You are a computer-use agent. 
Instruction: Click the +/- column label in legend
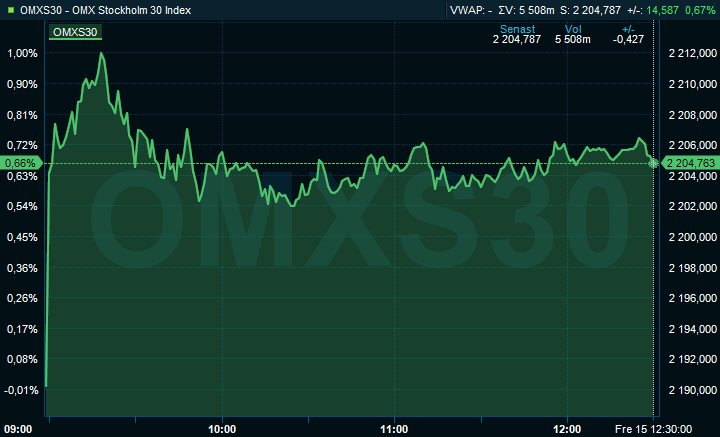(628, 29)
